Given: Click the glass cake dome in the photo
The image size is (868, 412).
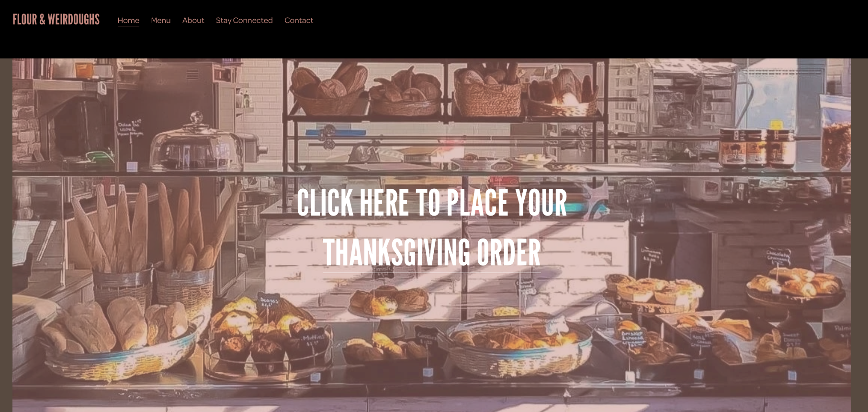Looking at the screenshot, I should [197, 143].
